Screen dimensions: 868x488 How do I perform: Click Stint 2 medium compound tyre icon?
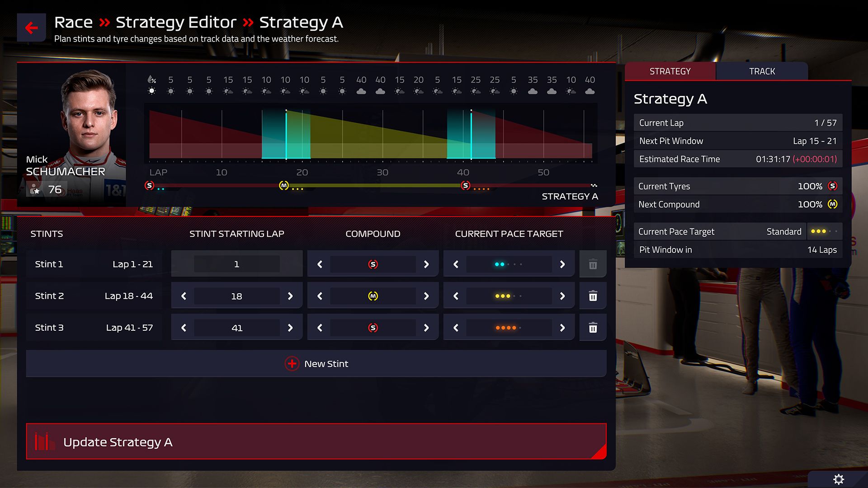pyautogui.click(x=373, y=296)
